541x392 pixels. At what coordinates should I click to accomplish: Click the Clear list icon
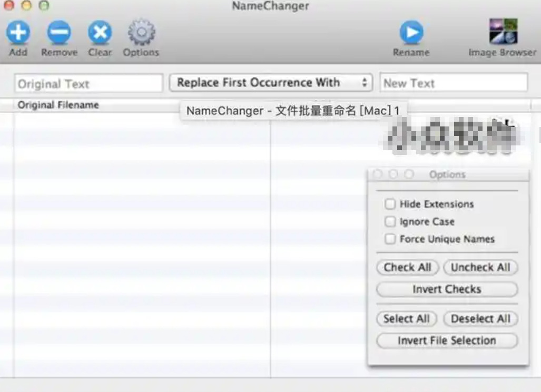(100, 33)
